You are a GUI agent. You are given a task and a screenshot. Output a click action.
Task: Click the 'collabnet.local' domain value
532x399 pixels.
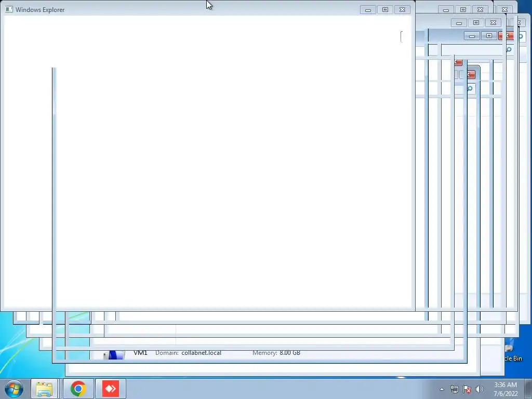point(201,353)
